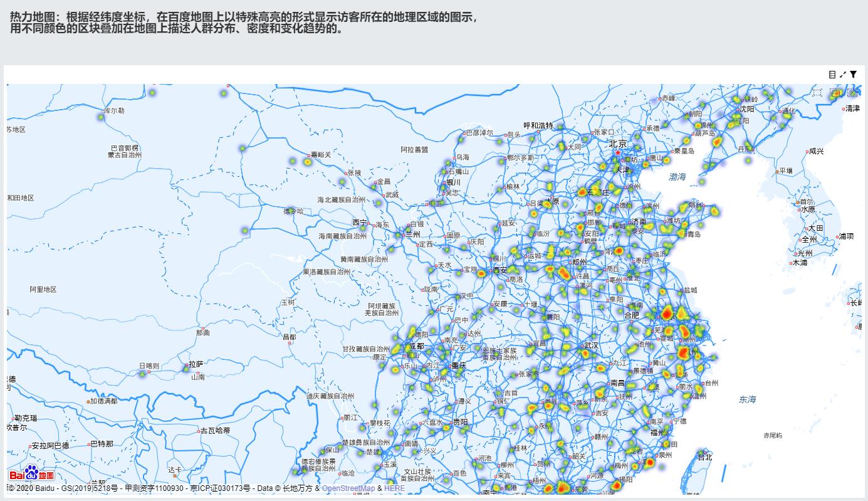Screen dimensions: 868x501
Task: Click the 库尔勒 city label
Action: [114, 110]
